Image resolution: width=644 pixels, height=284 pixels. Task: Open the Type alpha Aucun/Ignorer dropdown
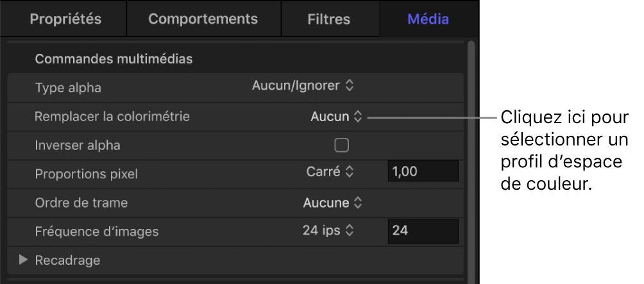303,85
